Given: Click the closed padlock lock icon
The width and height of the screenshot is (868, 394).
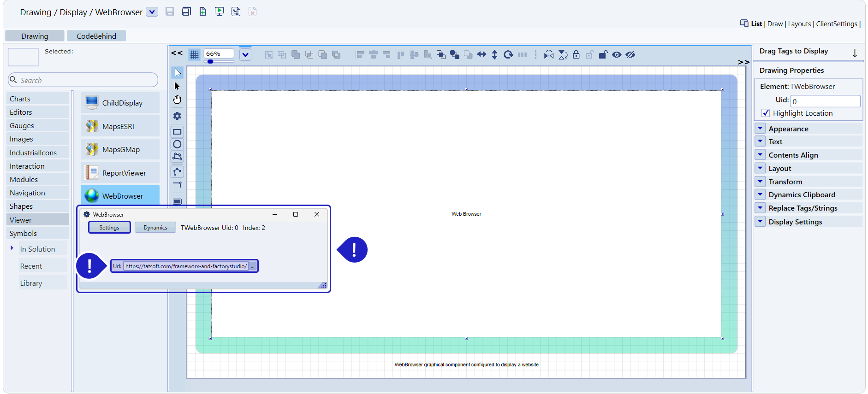Looking at the screenshot, I should (x=576, y=55).
